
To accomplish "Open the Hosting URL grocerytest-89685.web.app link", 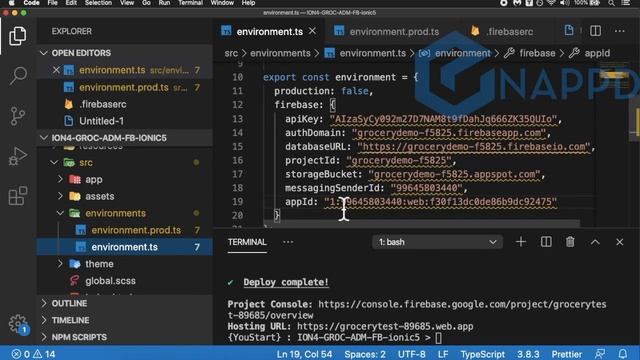I will click(385, 326).
